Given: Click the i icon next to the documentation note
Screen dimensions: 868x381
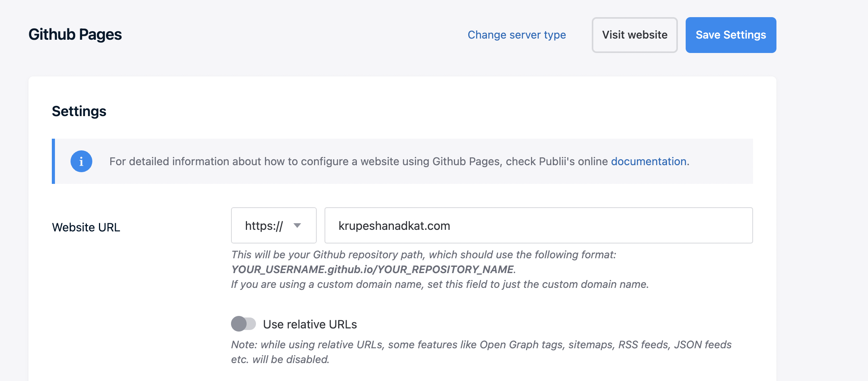Looking at the screenshot, I should pos(81,161).
